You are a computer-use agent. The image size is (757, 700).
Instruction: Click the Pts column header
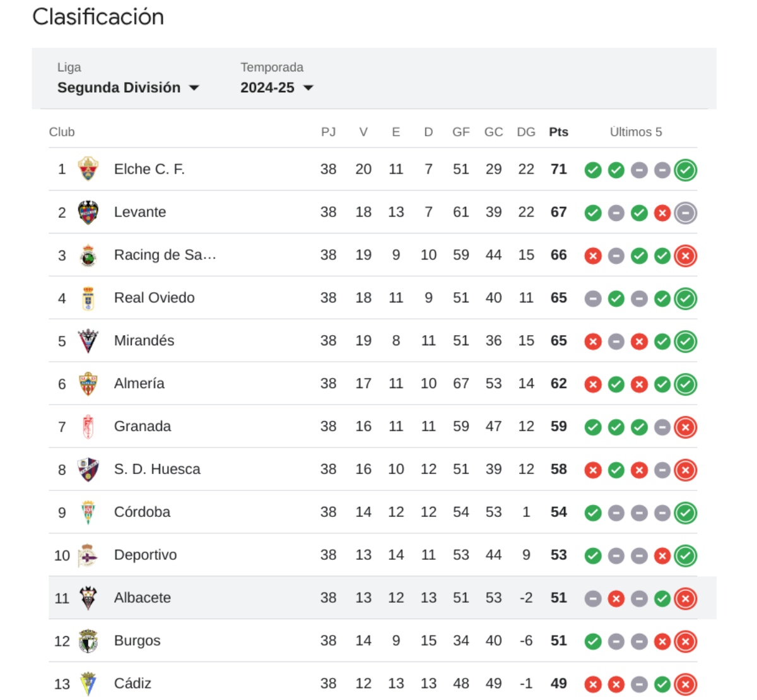tap(558, 132)
